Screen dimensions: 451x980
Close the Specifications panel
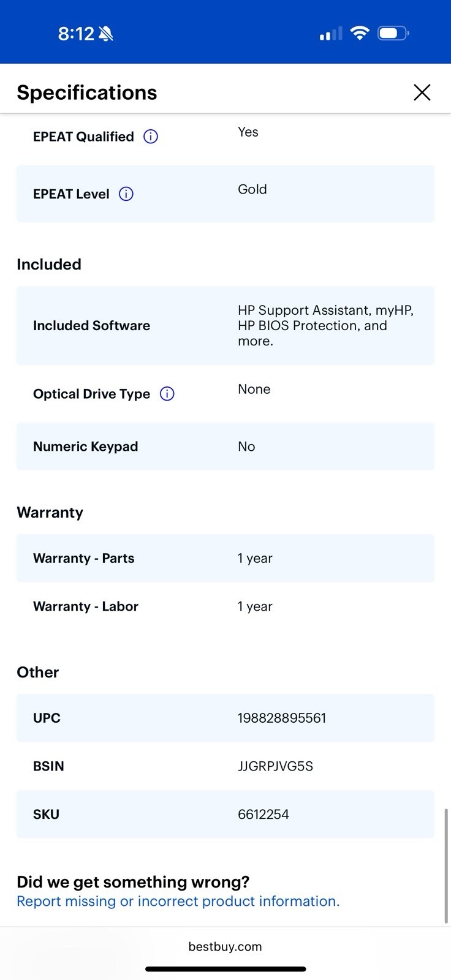tap(422, 92)
